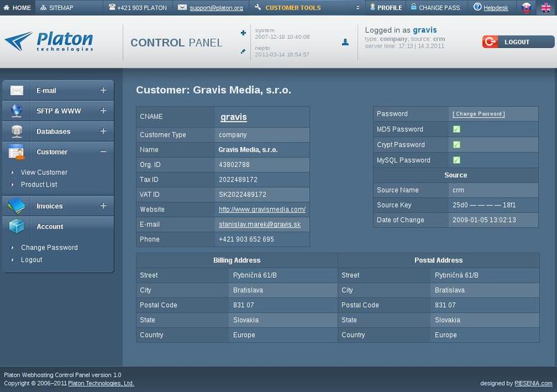
Task: Click the user silhouette icon near login info
Action: coord(345,42)
